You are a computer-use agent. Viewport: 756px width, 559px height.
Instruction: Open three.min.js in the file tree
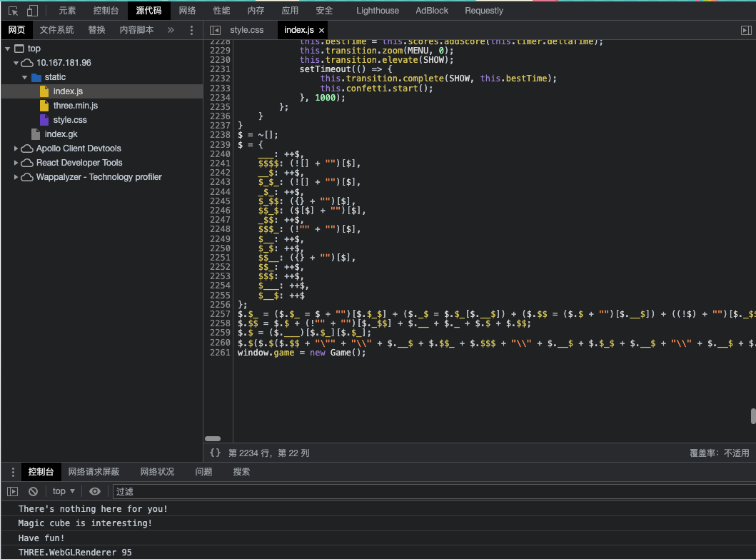pos(75,106)
